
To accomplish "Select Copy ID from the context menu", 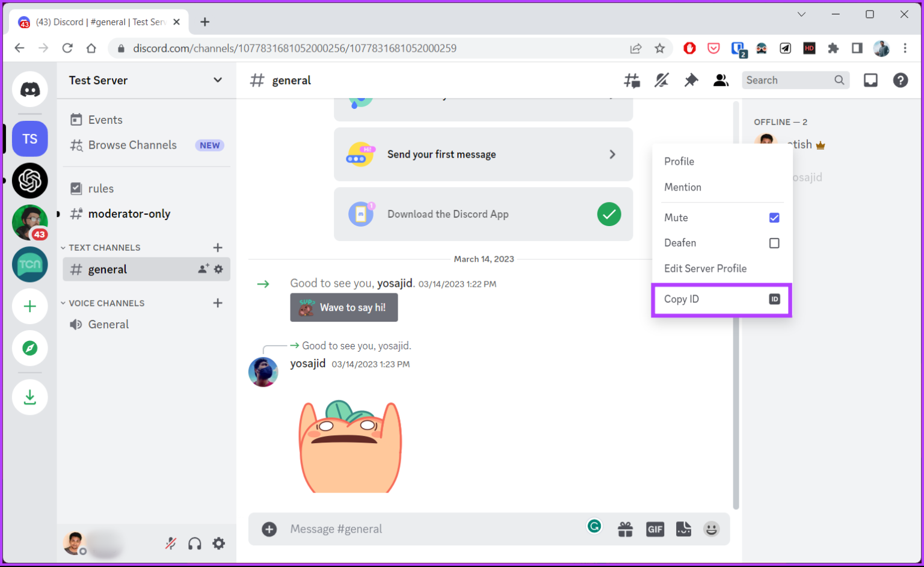I will pos(721,299).
